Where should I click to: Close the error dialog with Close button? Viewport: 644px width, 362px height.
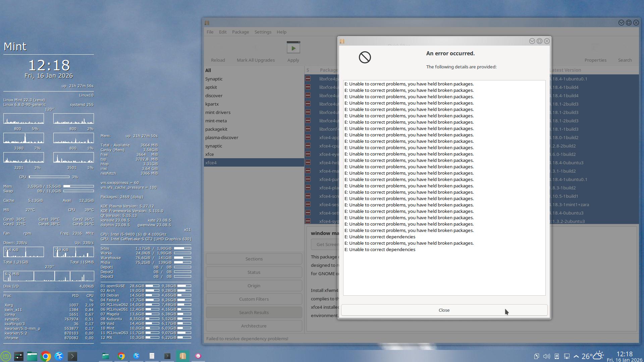point(444,310)
